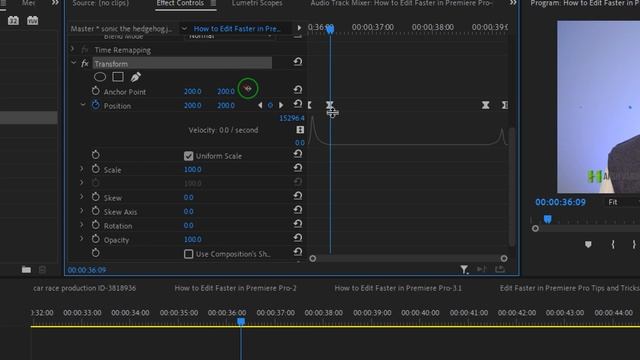640x360 pixels.
Task: Collapse the Transform effect
Action: click(x=73, y=63)
